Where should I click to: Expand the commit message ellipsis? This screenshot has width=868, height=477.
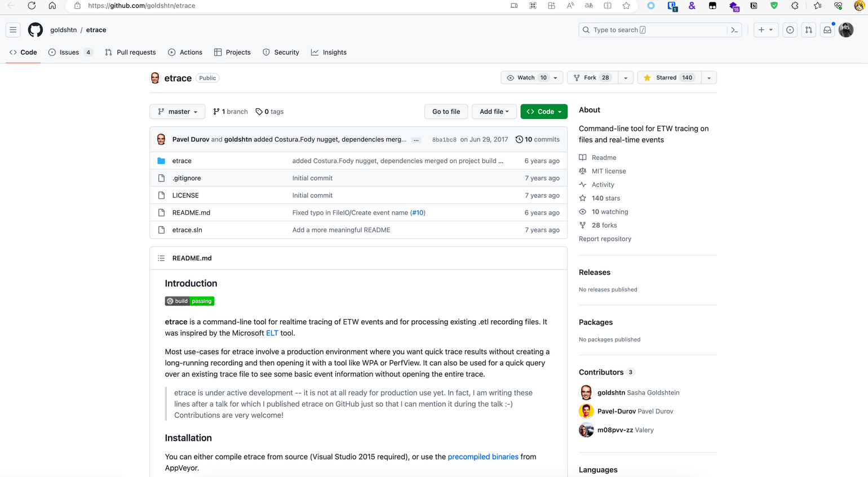[416, 140]
